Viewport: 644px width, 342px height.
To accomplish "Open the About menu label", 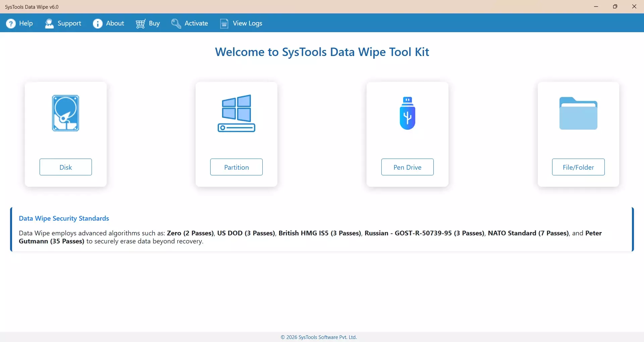I will (x=115, y=23).
